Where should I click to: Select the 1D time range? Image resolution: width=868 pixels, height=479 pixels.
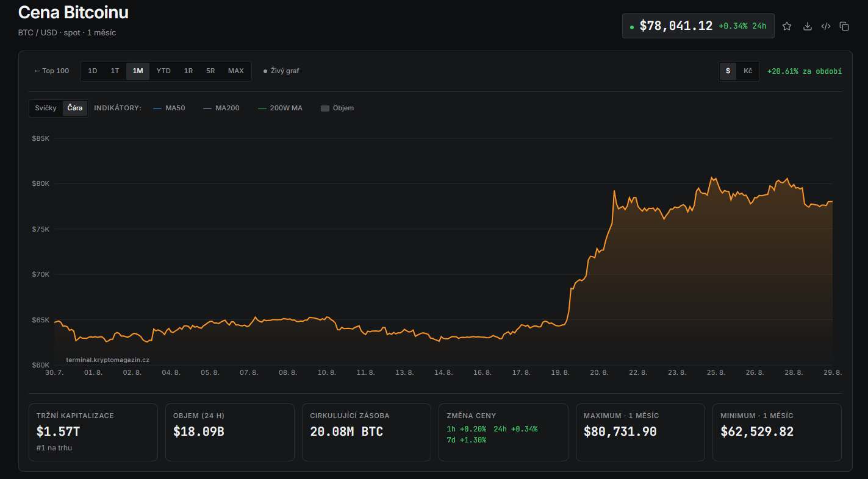coord(93,71)
